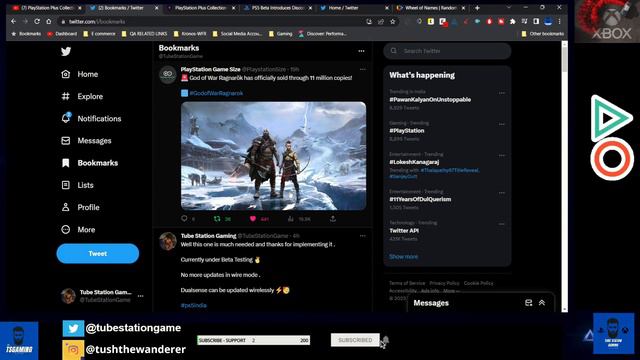Open Home in Twitter sidebar
Screen dimensions: 640x360
click(80, 74)
